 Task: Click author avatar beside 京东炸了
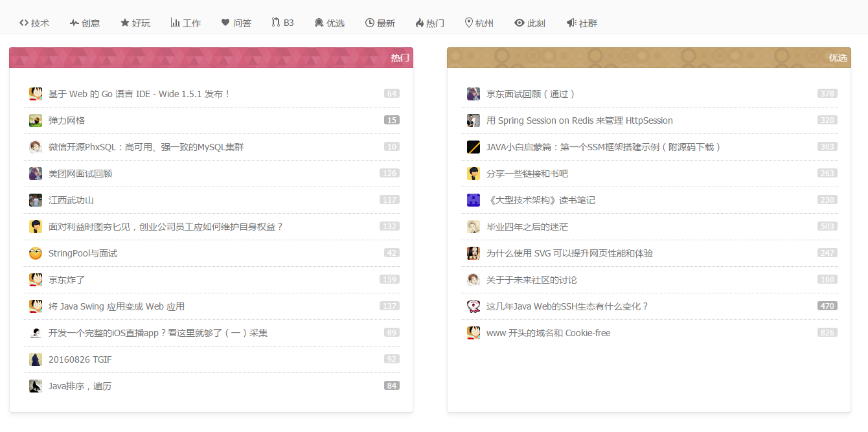click(36, 280)
